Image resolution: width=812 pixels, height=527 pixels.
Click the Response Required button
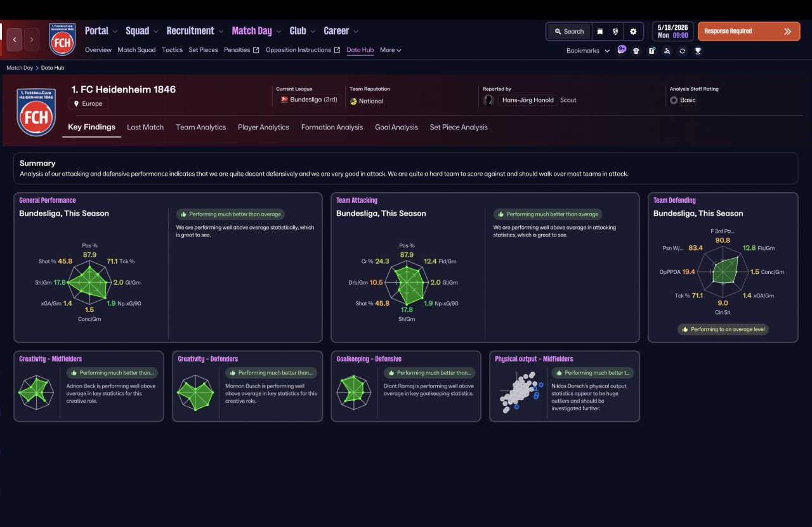pos(749,31)
